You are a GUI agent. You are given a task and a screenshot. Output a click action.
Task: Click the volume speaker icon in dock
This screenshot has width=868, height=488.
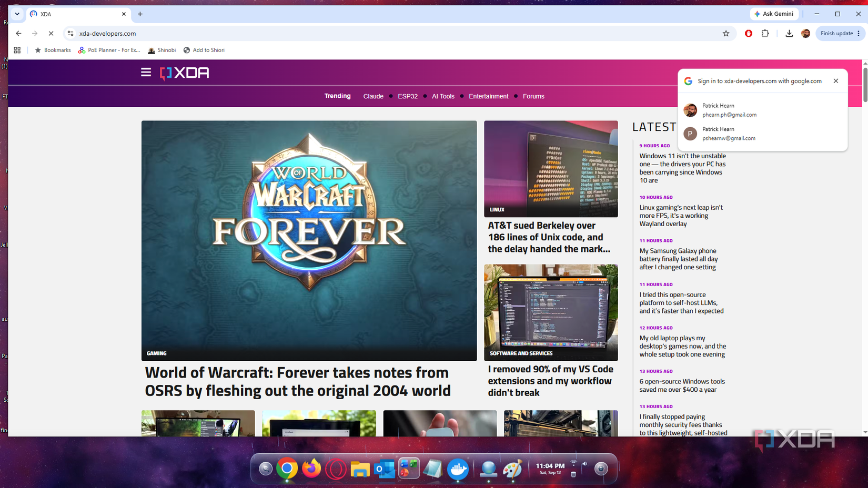point(584,463)
